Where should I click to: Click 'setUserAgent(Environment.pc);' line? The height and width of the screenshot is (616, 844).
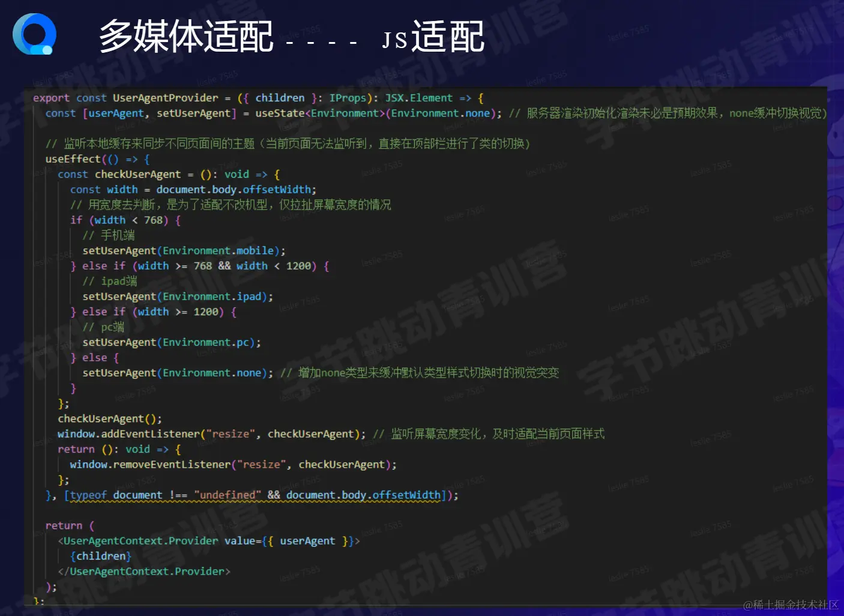click(172, 342)
